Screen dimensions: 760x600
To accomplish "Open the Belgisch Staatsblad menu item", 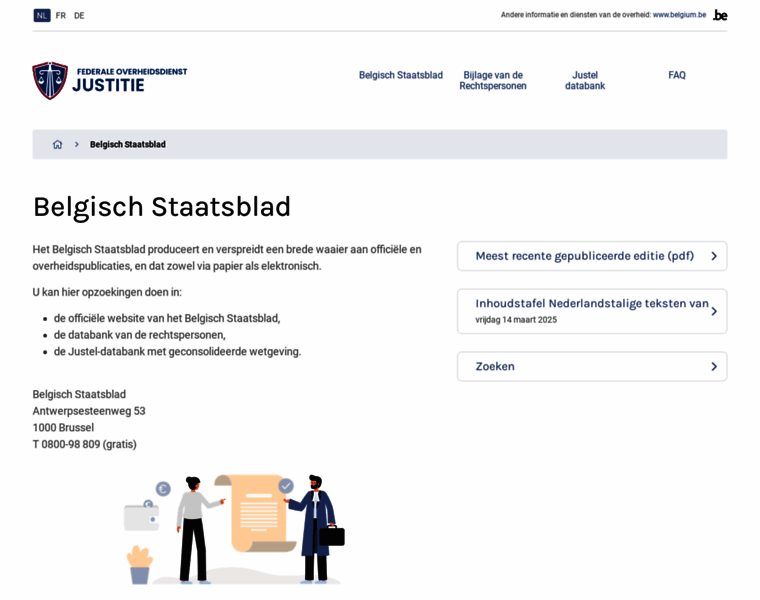I will pos(401,75).
